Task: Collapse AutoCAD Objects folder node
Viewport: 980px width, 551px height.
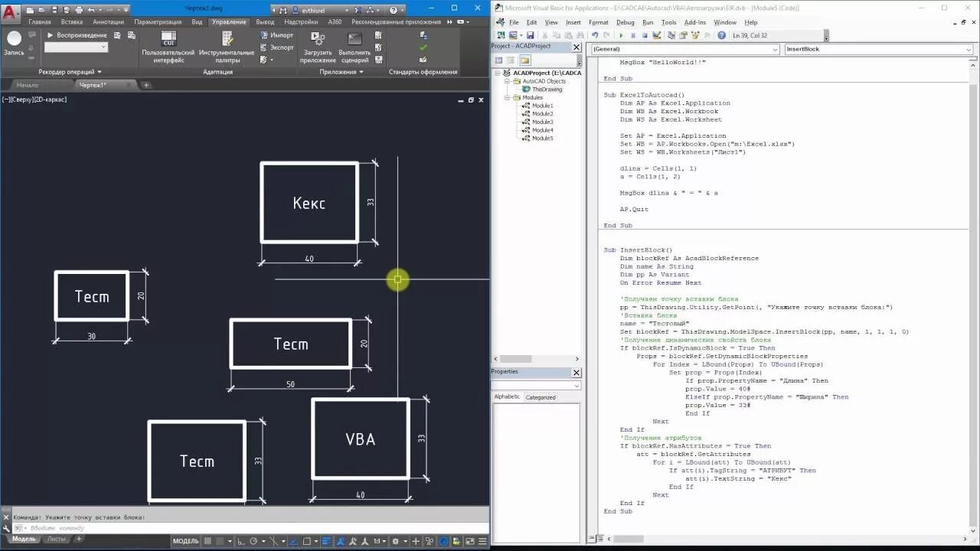Action: click(x=507, y=81)
